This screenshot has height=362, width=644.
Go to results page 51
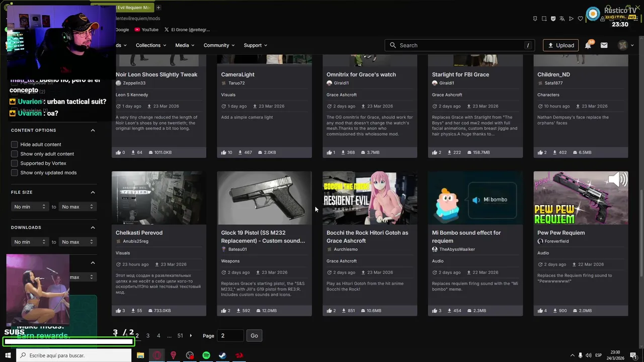pyautogui.click(x=180, y=336)
